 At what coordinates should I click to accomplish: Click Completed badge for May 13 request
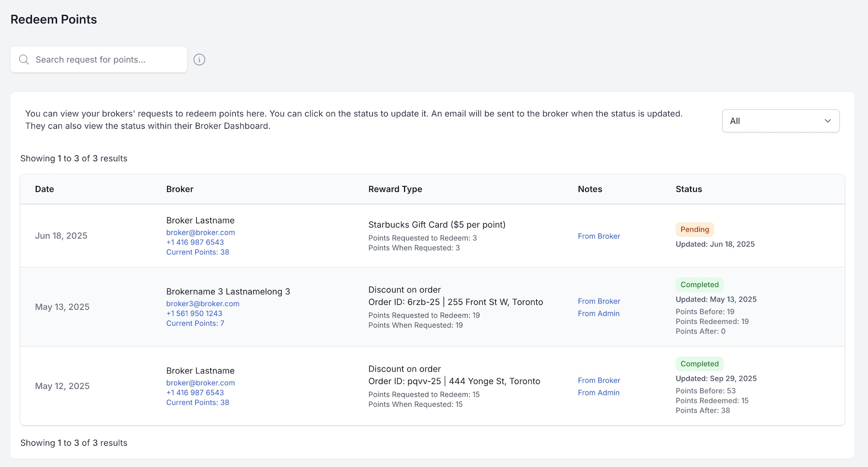click(x=699, y=285)
